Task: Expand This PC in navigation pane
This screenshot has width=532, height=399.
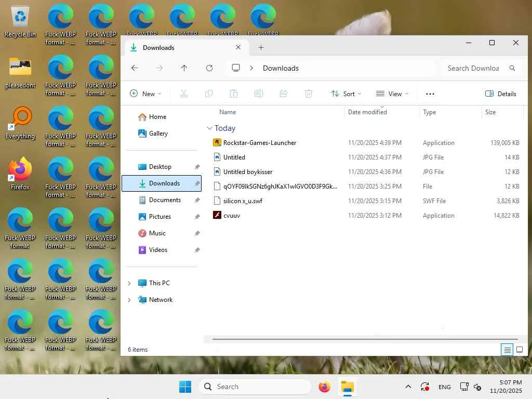Action: (129, 283)
